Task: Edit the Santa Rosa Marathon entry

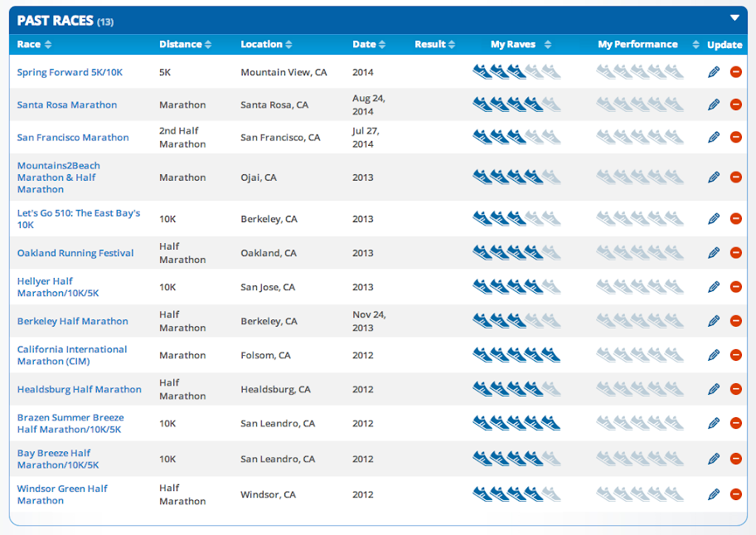Action: (714, 105)
